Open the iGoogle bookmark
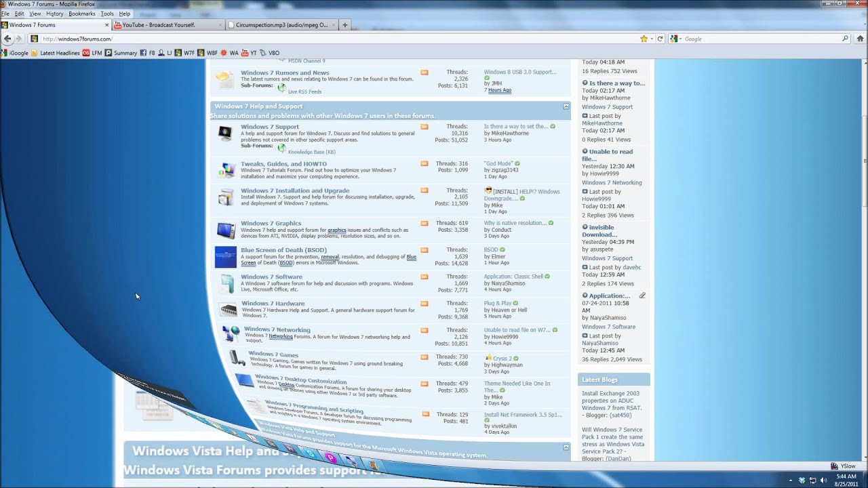Image resolution: width=868 pixels, height=488 pixels. tap(15, 53)
